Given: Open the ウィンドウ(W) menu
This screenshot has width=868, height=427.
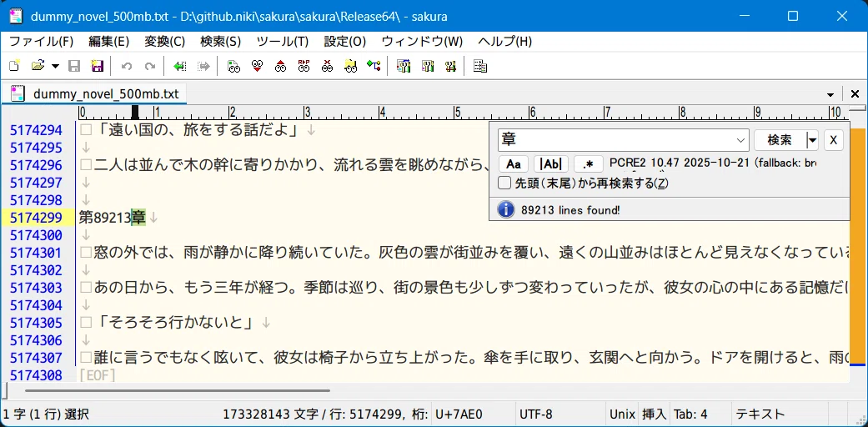Looking at the screenshot, I should pos(423,42).
